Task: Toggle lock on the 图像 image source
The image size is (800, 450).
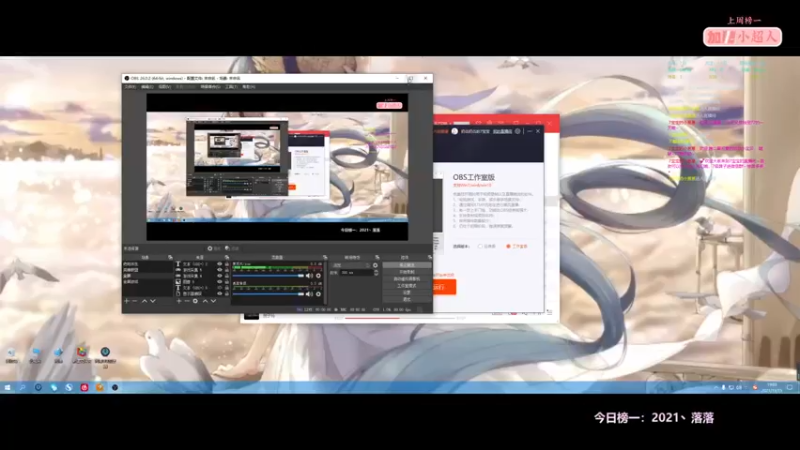Action: click(x=227, y=282)
